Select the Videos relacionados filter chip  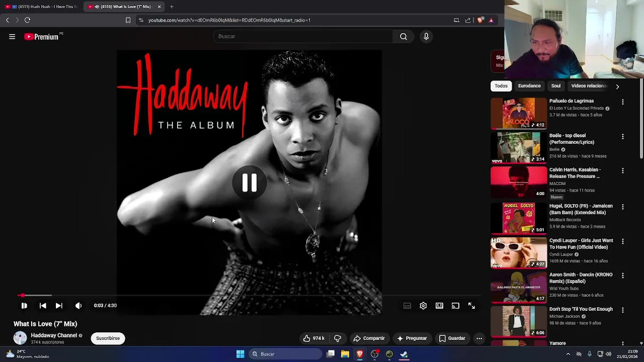click(589, 86)
